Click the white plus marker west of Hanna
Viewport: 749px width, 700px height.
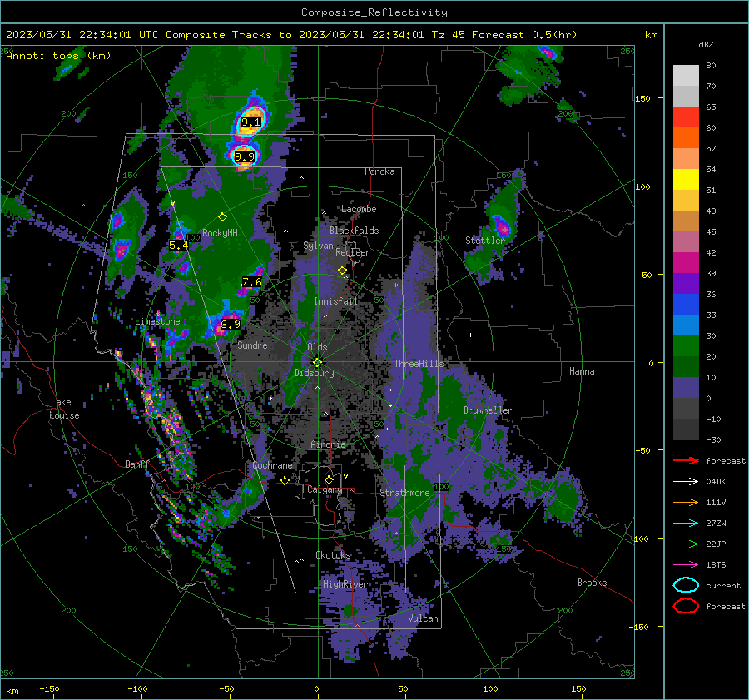470,335
